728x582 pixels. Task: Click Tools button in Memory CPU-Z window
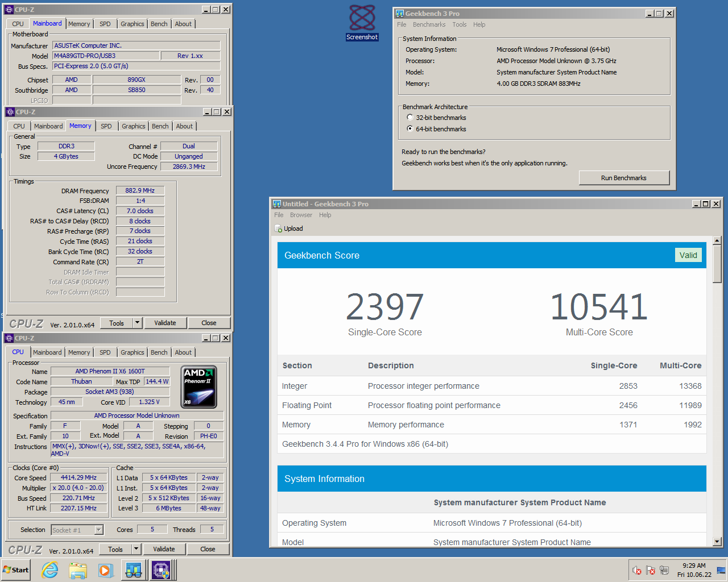click(x=117, y=323)
